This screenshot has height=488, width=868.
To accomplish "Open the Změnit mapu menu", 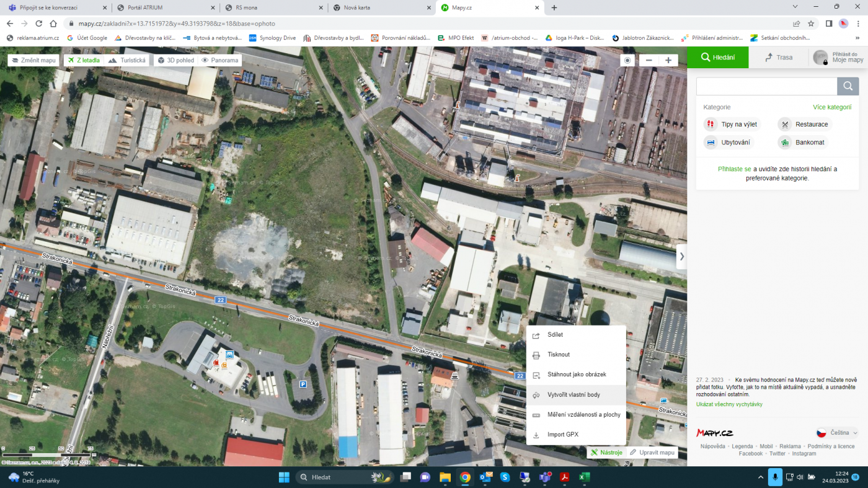I will (x=34, y=60).
